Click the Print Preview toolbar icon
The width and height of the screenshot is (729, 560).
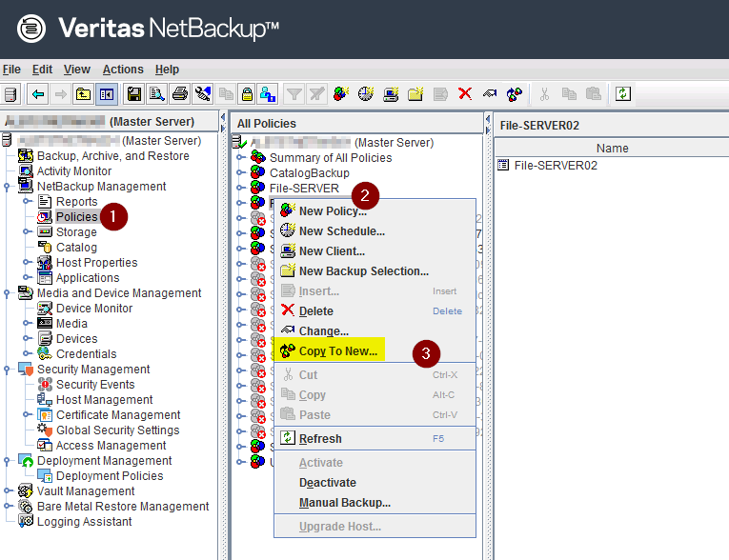pos(157,93)
